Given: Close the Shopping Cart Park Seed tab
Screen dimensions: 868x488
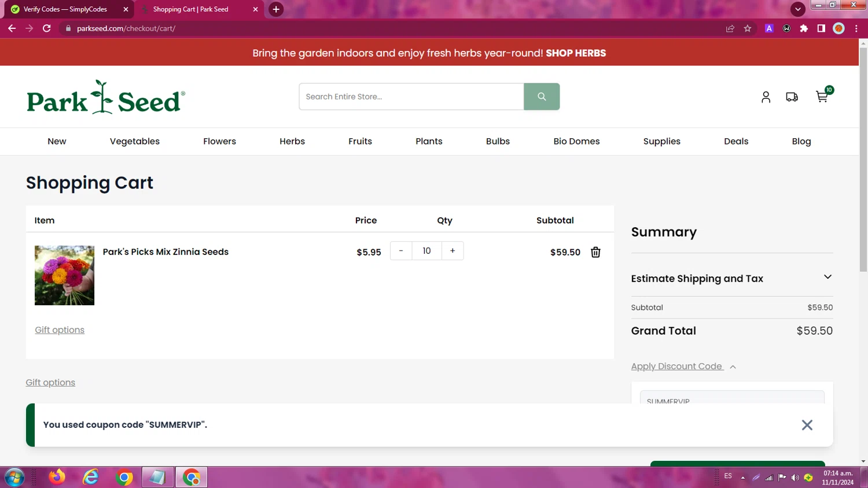Looking at the screenshot, I should (x=255, y=9).
